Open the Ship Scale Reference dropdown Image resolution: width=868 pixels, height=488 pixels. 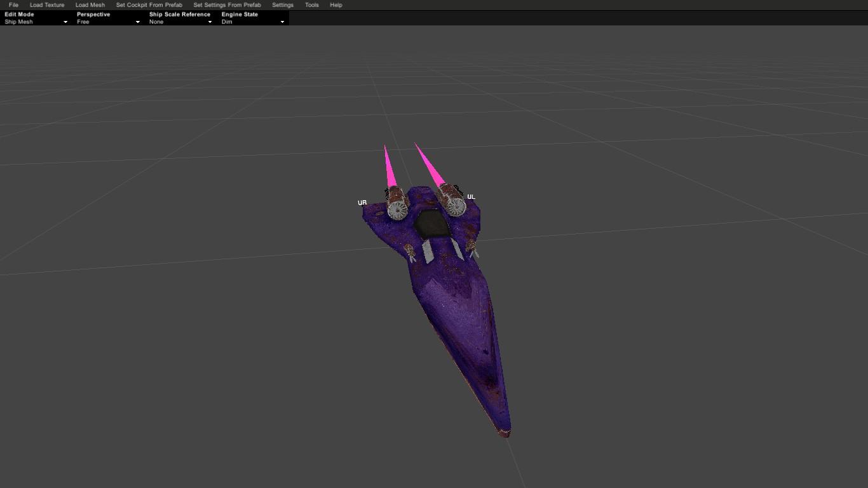point(180,22)
